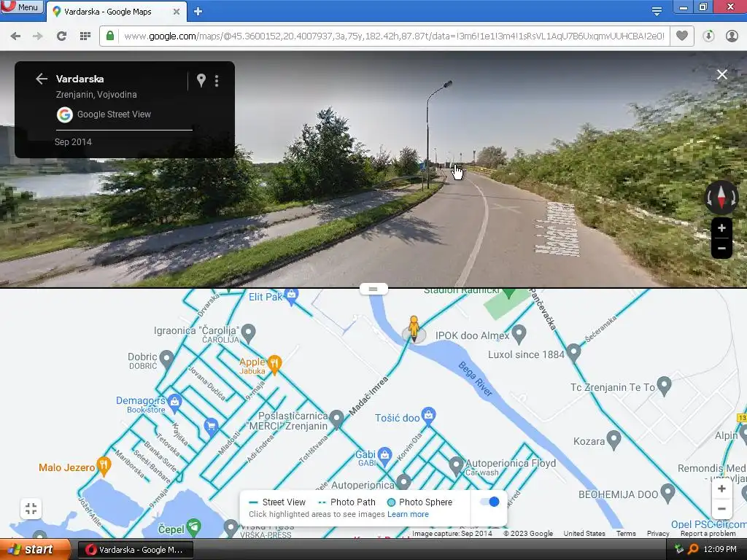Select the Dobrić map pin
Image resolution: width=747 pixels, height=560 pixels.
(x=166, y=359)
